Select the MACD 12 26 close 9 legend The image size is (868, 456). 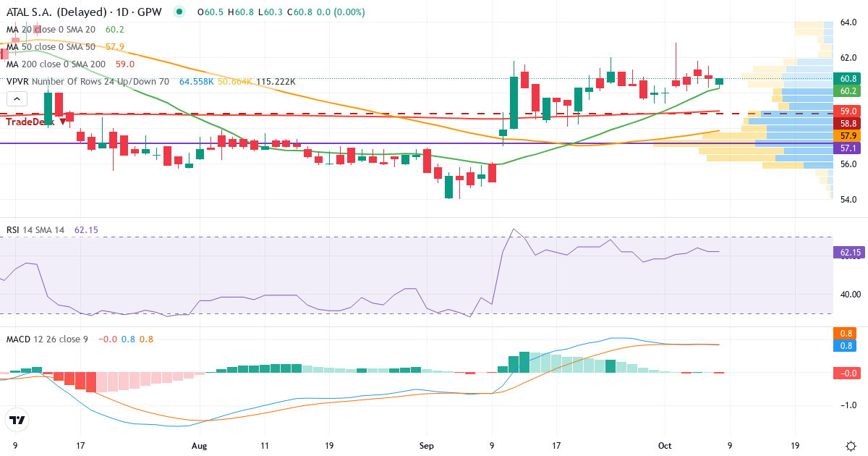click(47, 339)
